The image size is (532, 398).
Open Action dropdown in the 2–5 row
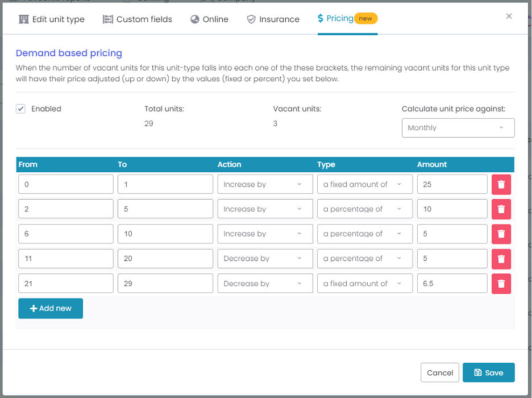(x=265, y=209)
